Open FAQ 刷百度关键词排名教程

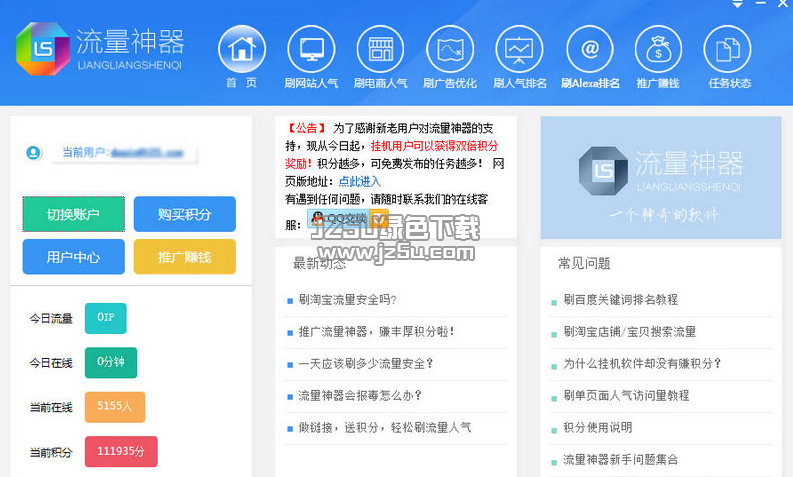pyautogui.click(x=621, y=299)
